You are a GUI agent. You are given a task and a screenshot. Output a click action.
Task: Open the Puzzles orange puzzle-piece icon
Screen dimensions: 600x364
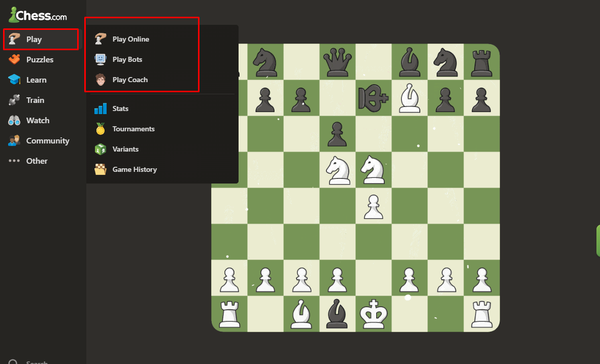click(x=14, y=59)
